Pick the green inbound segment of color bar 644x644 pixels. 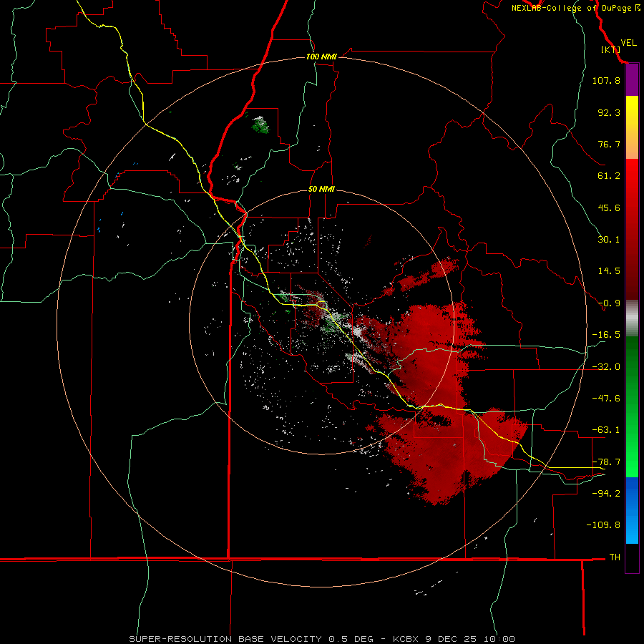[632, 406]
